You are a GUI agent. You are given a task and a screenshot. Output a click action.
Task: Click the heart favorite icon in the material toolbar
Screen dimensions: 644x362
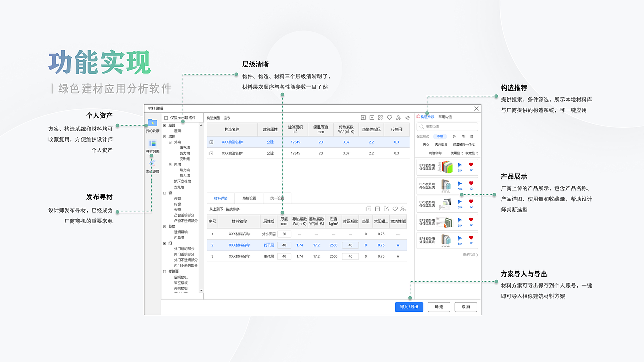[395, 208]
